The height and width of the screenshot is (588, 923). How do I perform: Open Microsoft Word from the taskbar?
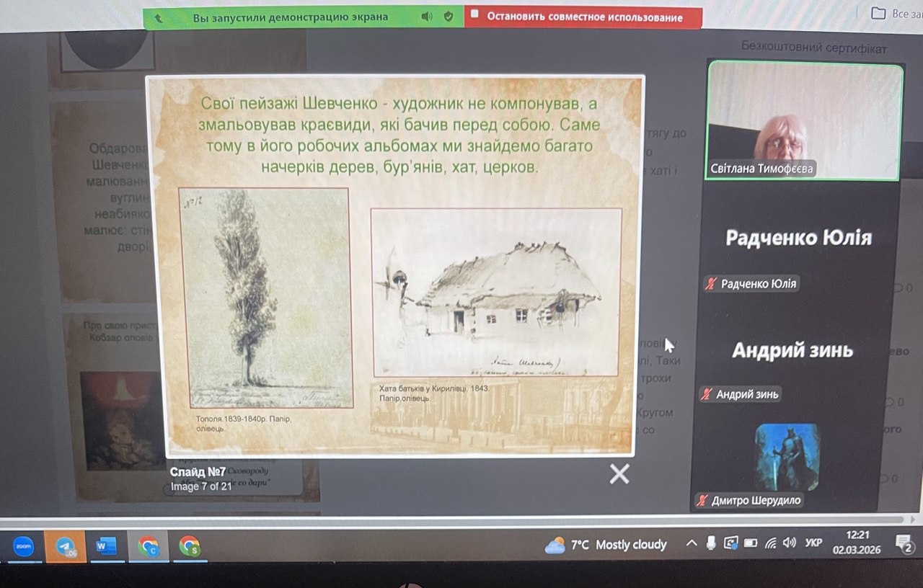tap(106, 547)
